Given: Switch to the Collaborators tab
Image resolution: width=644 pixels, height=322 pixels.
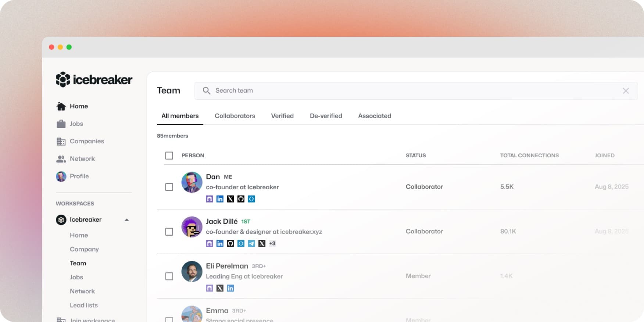Looking at the screenshot, I should point(235,116).
